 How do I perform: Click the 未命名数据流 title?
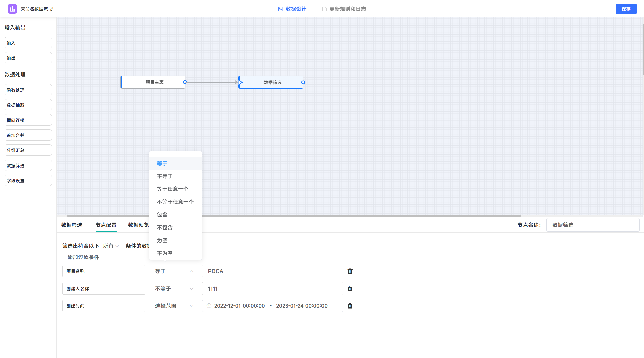(x=34, y=9)
